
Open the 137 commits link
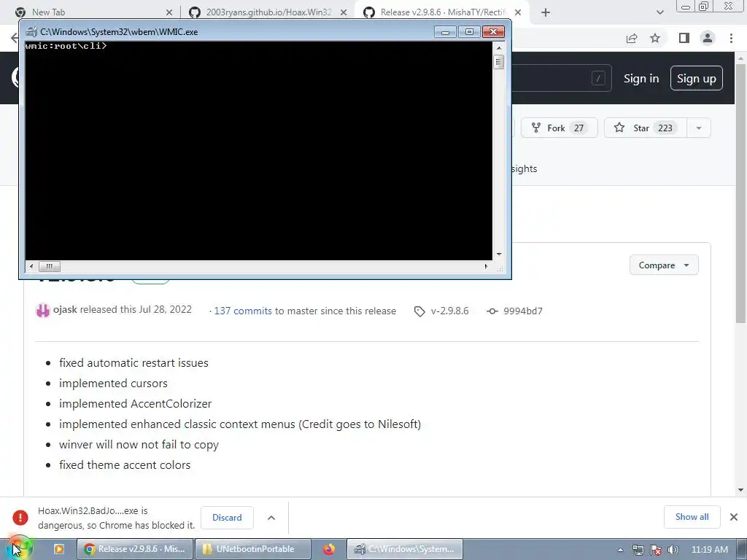coord(243,311)
